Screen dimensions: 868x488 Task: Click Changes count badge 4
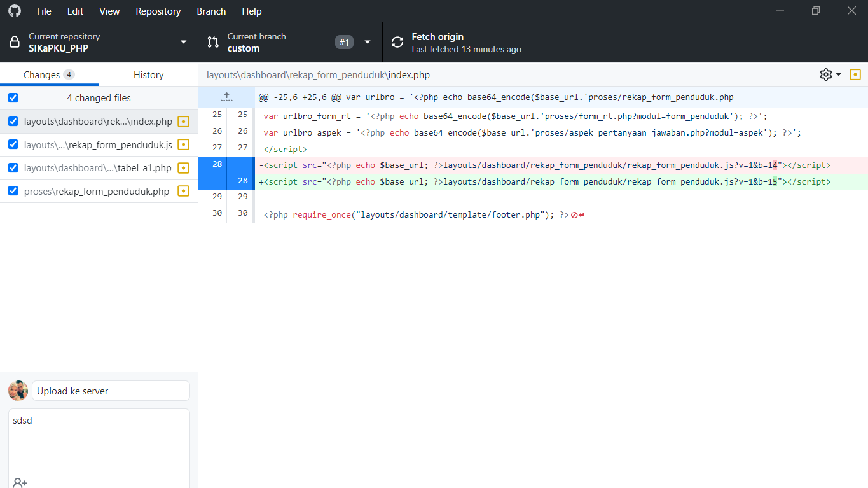tap(69, 74)
